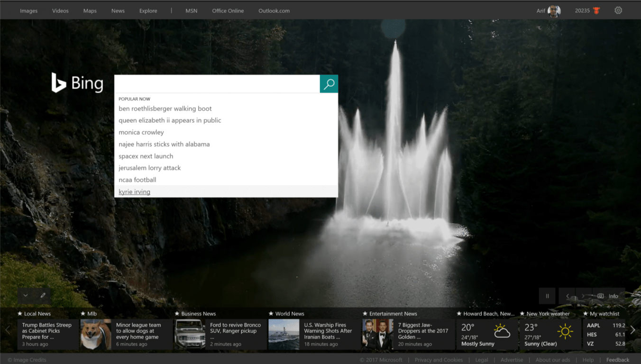Pause the background video
The width and height of the screenshot is (641, 364).
[x=547, y=296]
